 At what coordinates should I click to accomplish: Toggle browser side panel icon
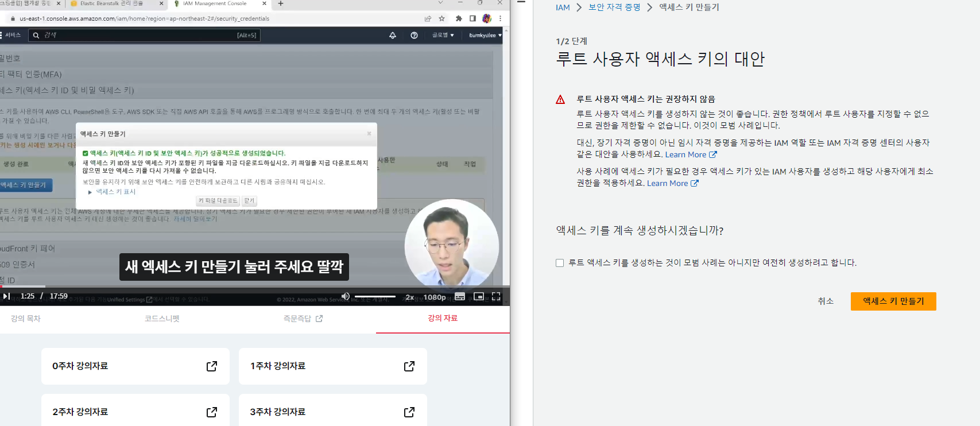coord(472,18)
